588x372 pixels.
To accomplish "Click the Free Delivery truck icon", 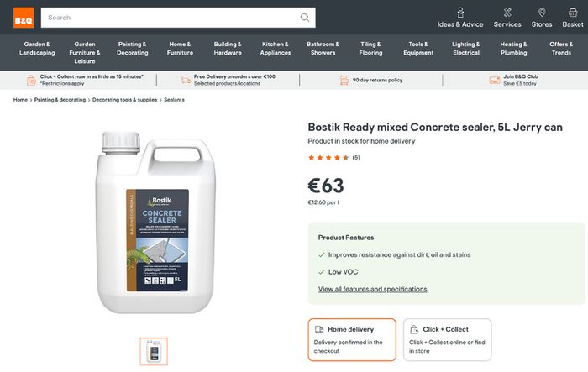I will coord(186,81).
